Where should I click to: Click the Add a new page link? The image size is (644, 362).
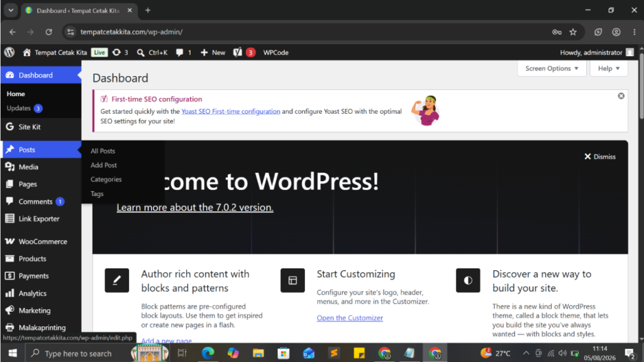166,340
